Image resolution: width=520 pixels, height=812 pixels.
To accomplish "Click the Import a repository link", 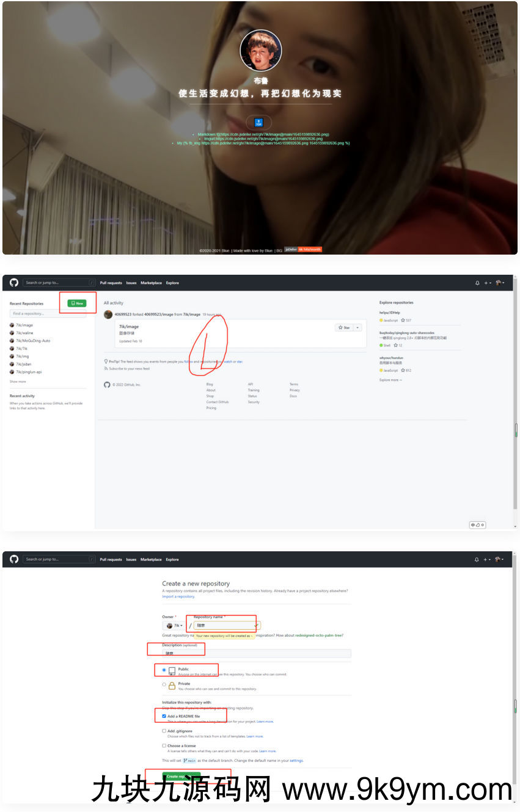I will [177, 596].
